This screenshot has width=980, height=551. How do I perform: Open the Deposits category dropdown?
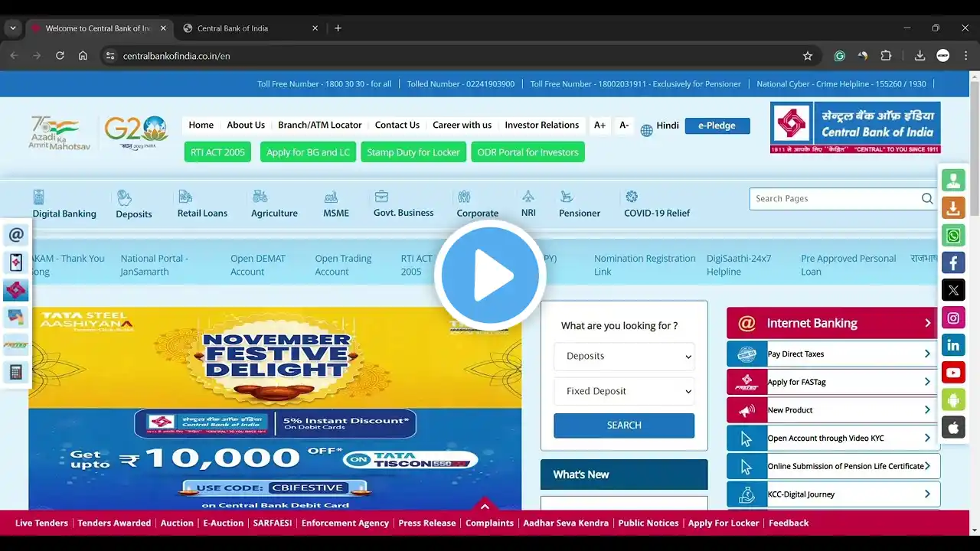624,356
